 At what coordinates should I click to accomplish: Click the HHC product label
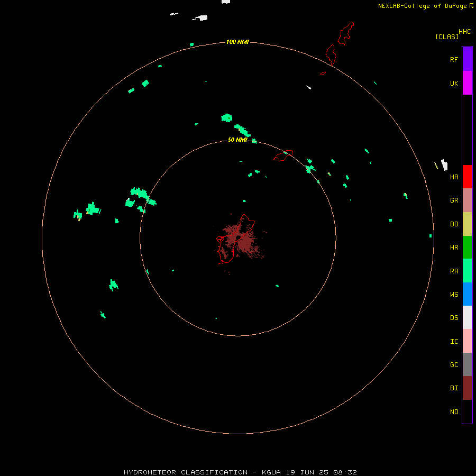465,32
